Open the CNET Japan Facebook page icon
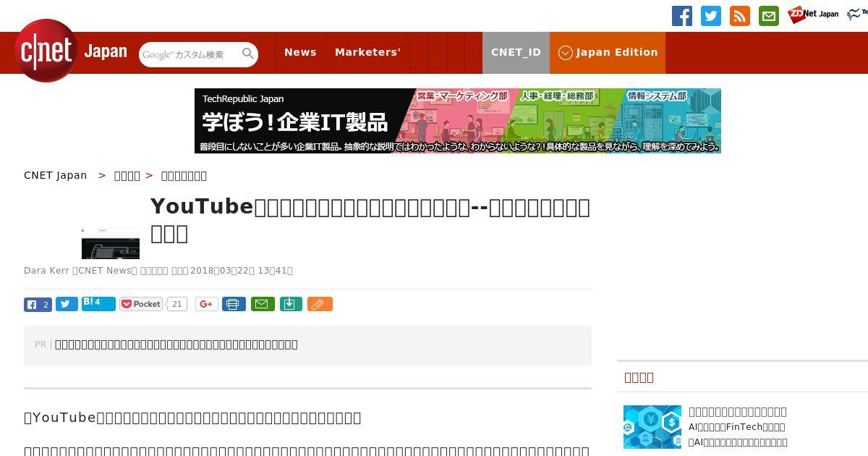868x456 pixels. tap(682, 16)
